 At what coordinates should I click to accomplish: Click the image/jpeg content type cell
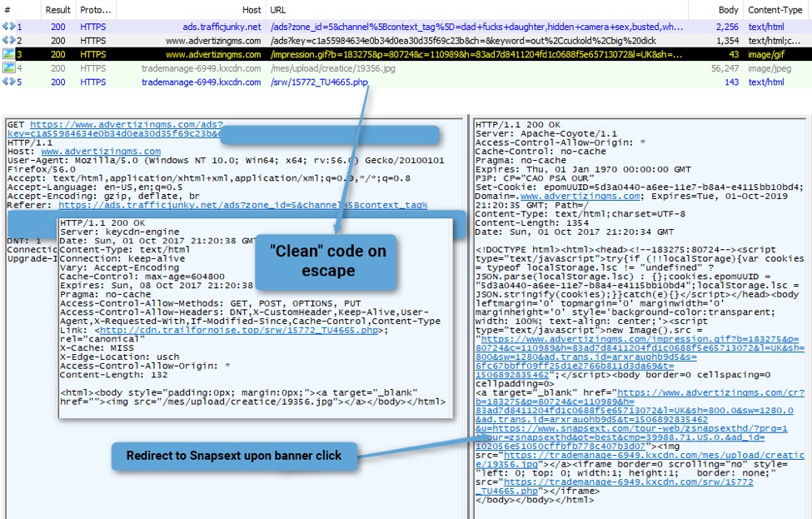coord(770,67)
